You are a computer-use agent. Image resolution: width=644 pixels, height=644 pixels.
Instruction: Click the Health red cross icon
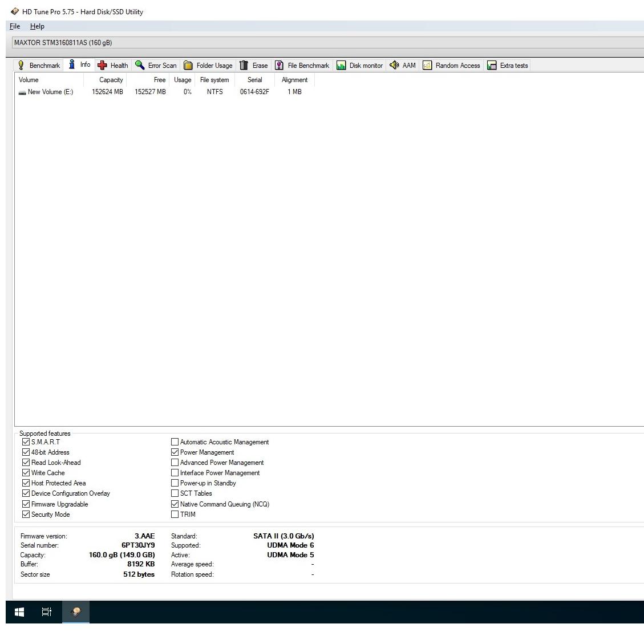pos(102,65)
